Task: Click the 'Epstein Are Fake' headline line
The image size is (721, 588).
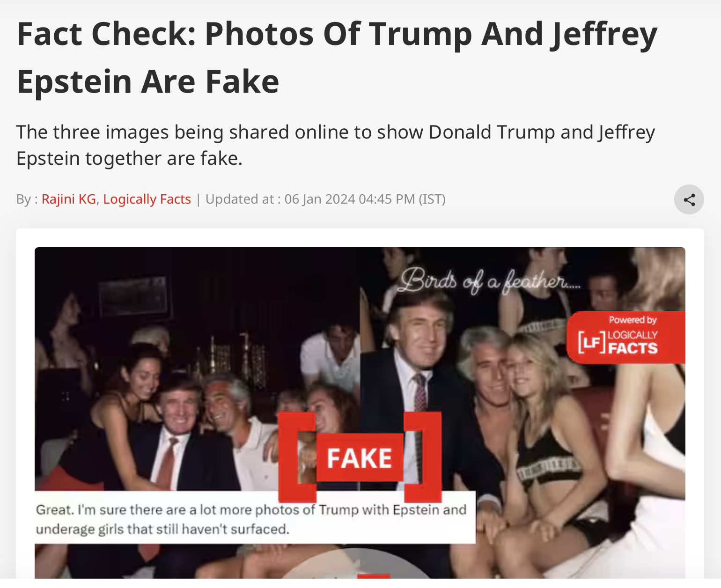Action: [148, 81]
